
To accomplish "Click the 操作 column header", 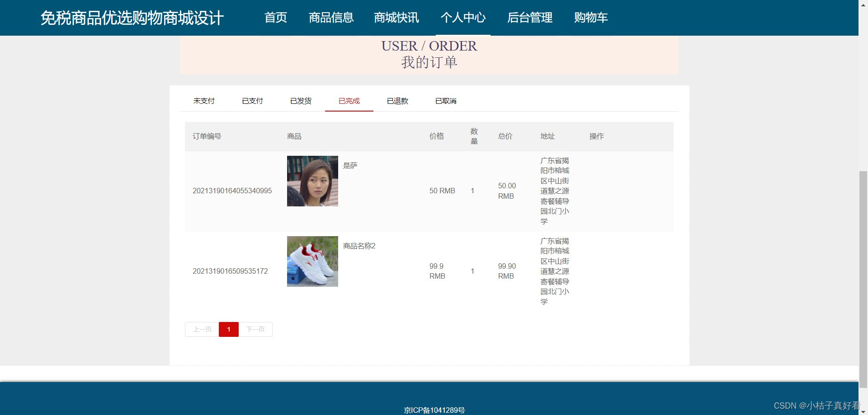I will tap(596, 136).
